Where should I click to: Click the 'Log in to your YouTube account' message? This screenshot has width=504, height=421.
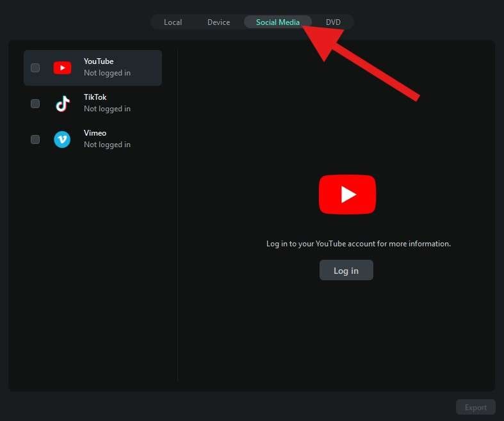pyautogui.click(x=359, y=244)
